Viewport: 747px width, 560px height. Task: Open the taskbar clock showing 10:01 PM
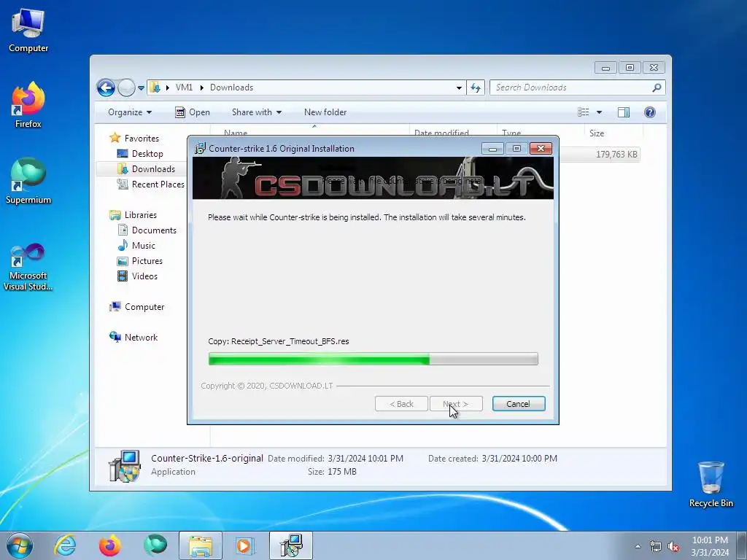[x=710, y=545]
